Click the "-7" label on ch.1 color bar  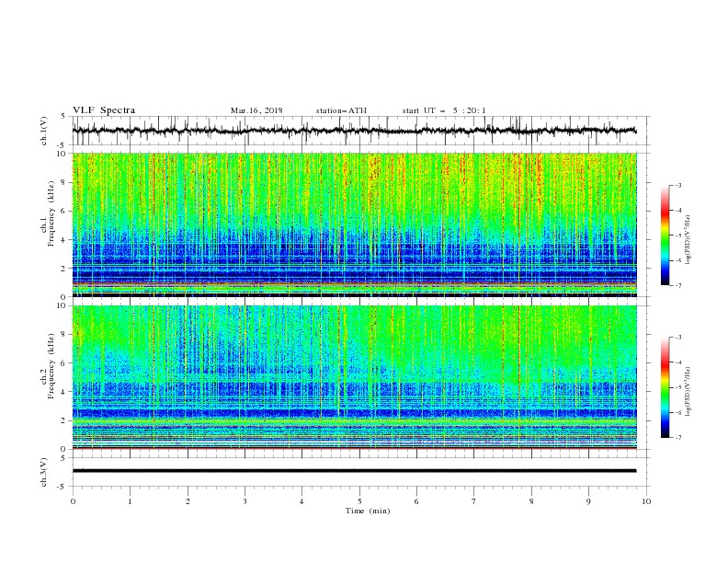point(677,285)
